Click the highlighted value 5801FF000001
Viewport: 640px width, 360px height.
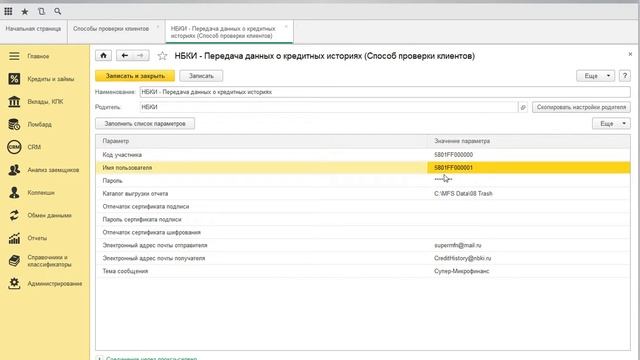click(x=453, y=168)
